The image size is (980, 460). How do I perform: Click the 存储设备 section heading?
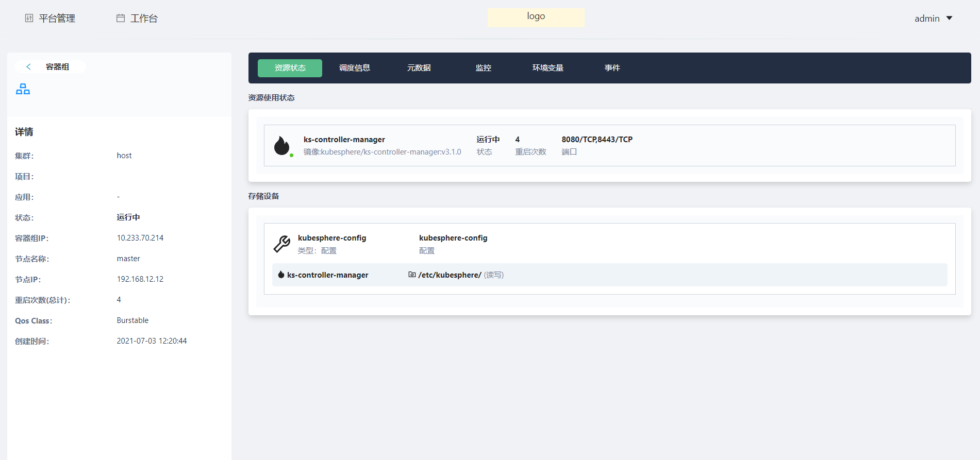point(263,196)
